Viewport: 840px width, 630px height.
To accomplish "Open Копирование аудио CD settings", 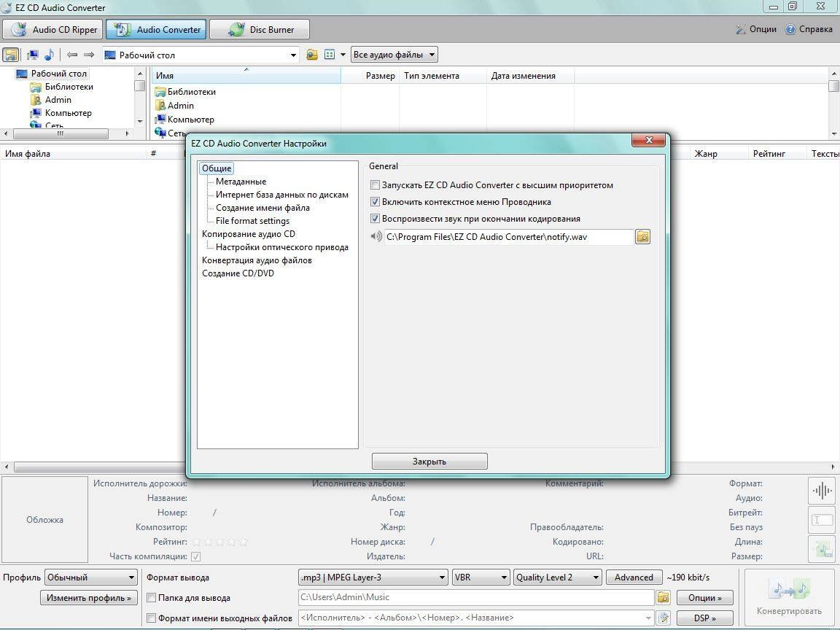I will coord(249,233).
